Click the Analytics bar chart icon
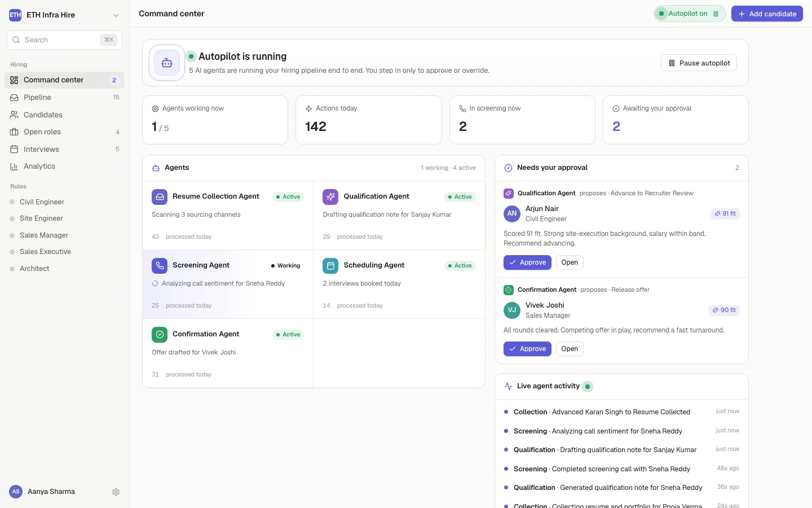Image resolution: width=812 pixels, height=508 pixels. tap(14, 167)
